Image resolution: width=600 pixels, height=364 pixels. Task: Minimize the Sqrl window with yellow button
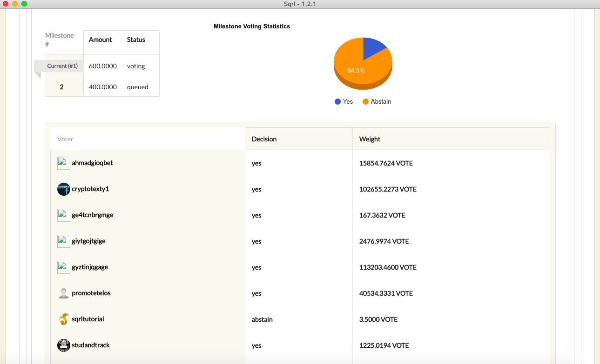tap(15, 4)
